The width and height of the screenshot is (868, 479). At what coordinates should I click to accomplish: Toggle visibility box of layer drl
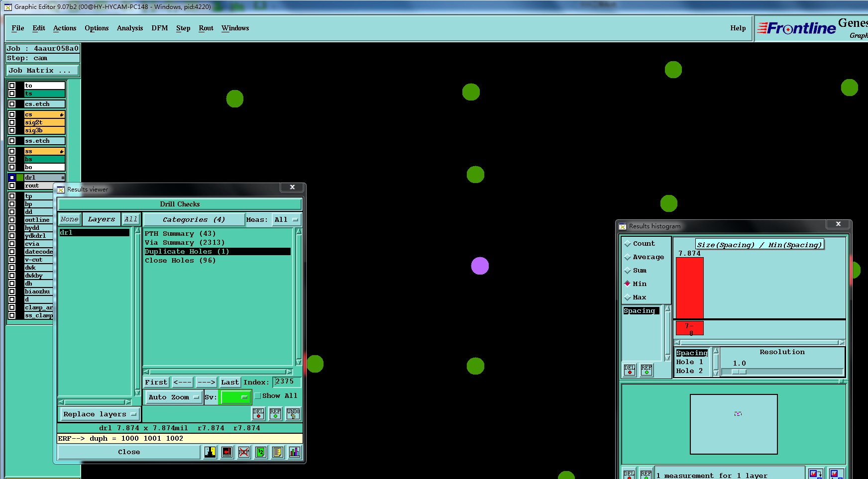click(12, 178)
